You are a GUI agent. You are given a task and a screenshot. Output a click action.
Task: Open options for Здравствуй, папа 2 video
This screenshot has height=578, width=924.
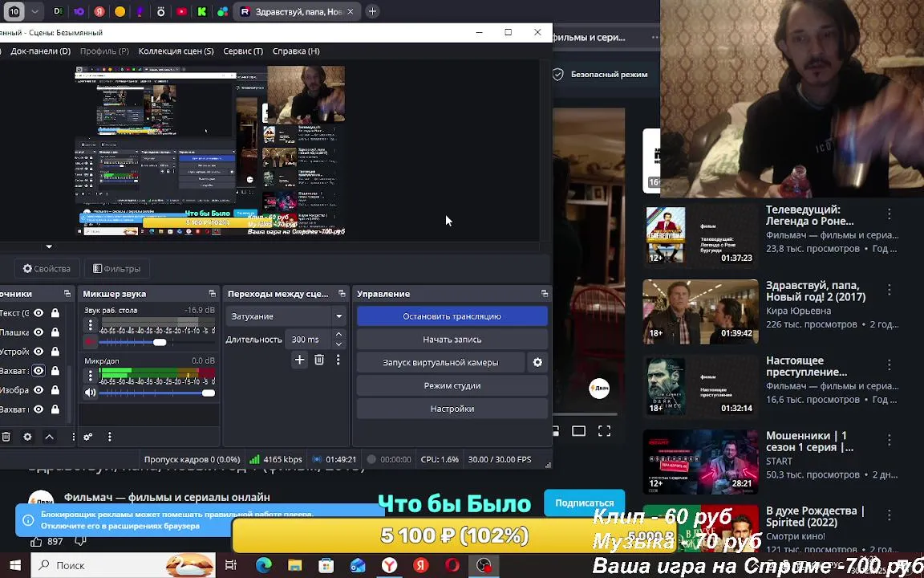pos(890,290)
